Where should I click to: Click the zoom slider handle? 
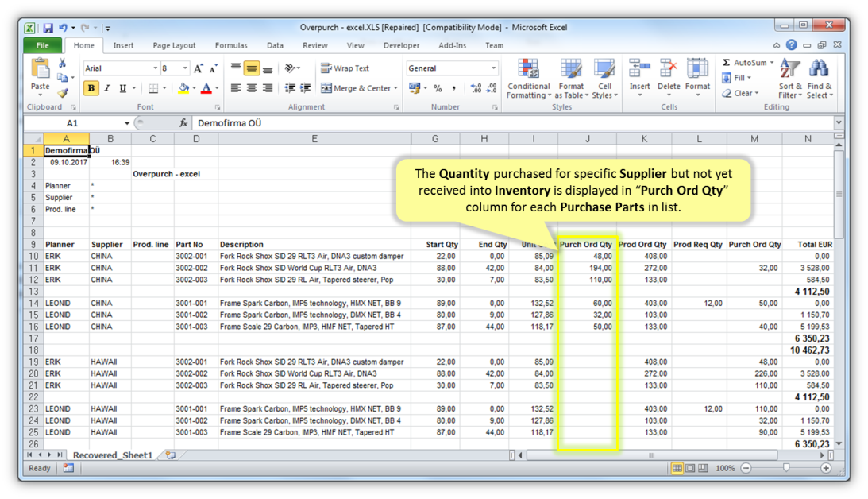(x=786, y=468)
